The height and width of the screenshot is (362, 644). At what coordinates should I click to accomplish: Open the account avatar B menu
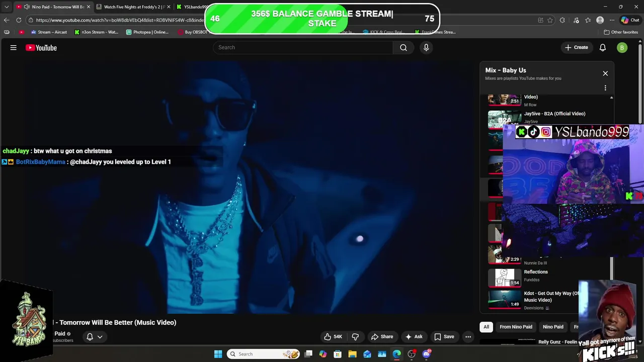[622, 48]
